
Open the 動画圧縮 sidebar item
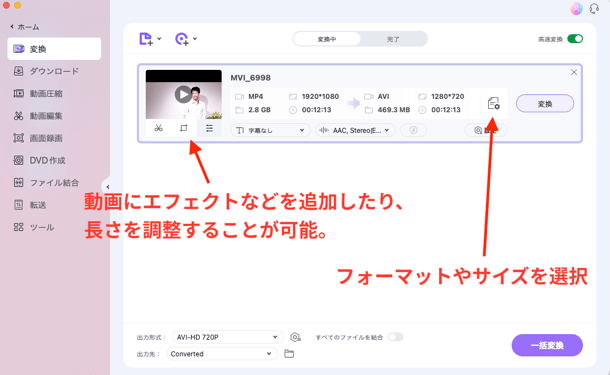[x=54, y=93]
